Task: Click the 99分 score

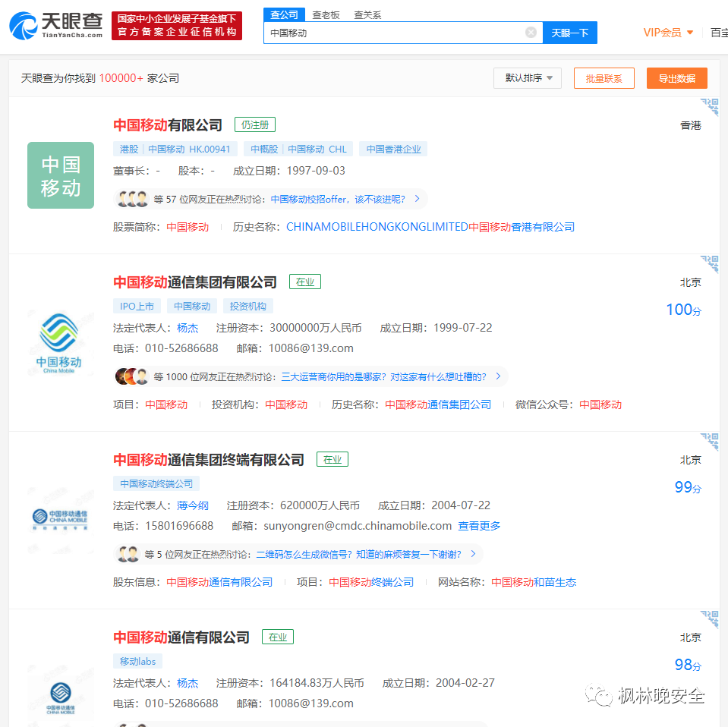Action: [x=688, y=487]
